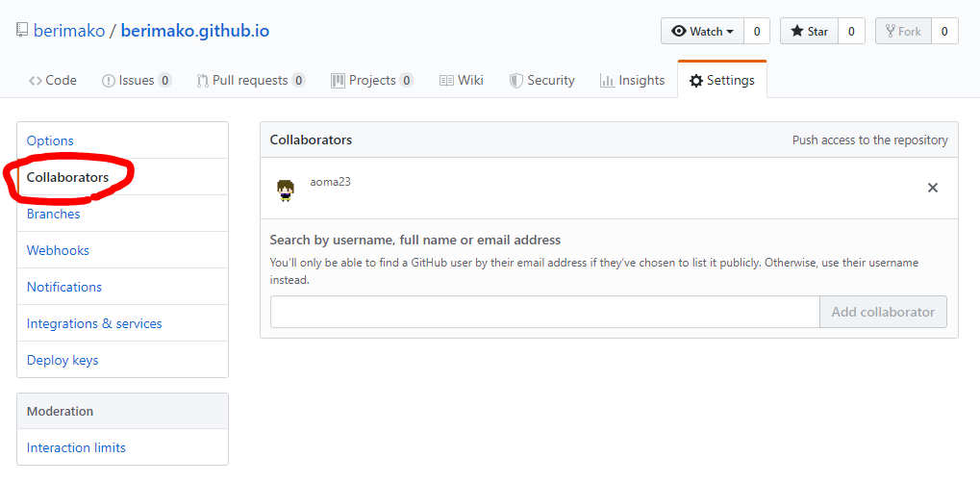980x483 pixels.
Task: Click the repository book icon
Action: (22, 30)
